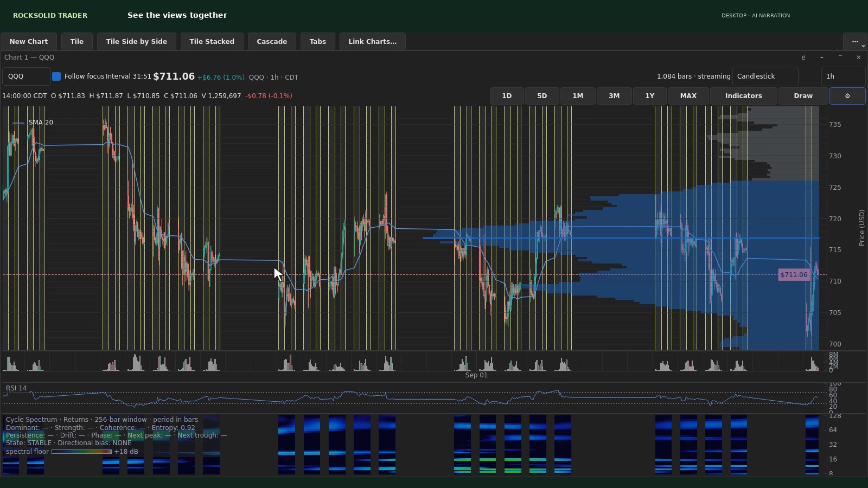The width and height of the screenshot is (868, 488).
Task: Switch to Tabs layout mode
Action: click(318, 42)
